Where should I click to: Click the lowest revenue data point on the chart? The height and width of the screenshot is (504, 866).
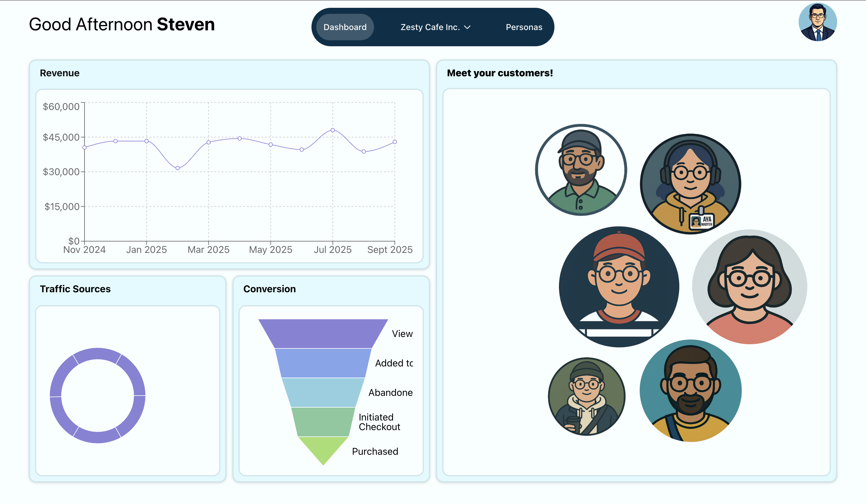point(177,168)
